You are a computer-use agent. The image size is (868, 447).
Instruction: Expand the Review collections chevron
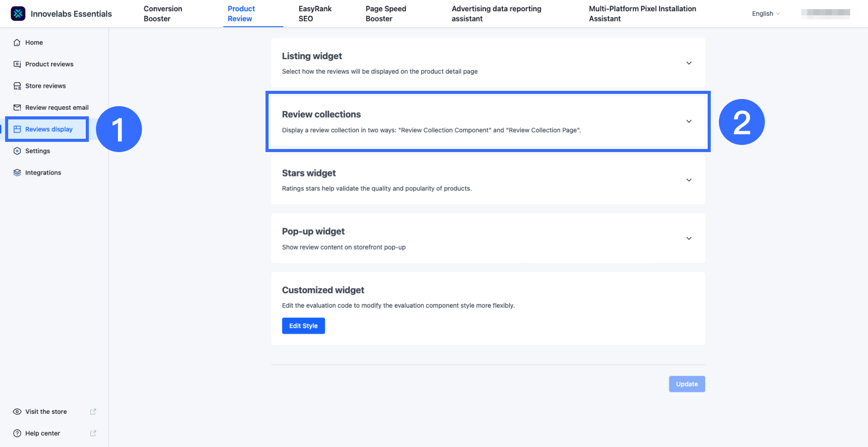click(689, 121)
